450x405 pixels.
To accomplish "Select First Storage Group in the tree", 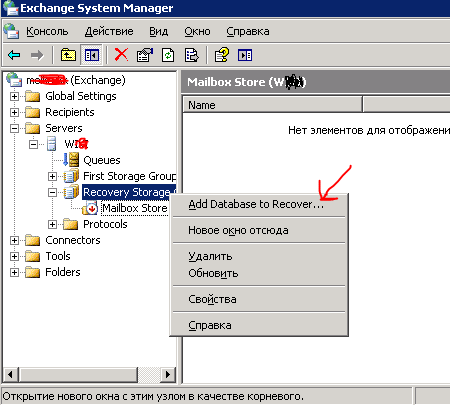I will click(x=129, y=176).
